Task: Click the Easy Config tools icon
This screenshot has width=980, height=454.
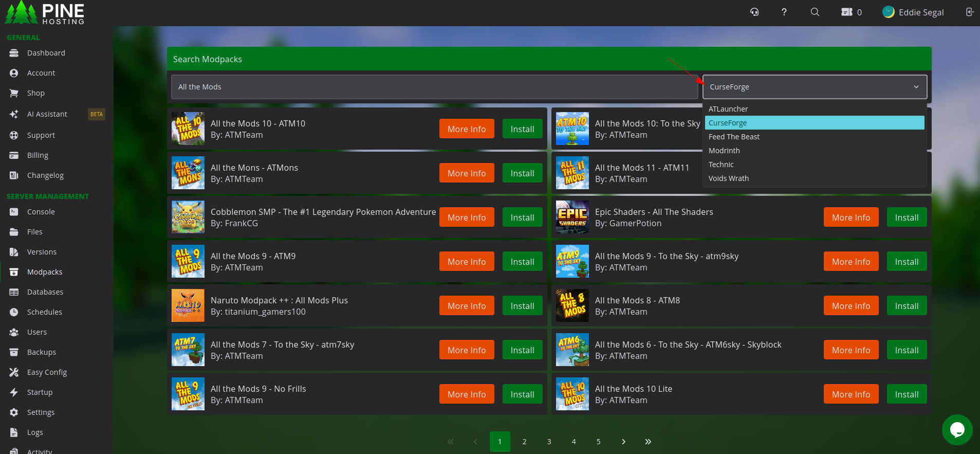Action: pos(14,372)
